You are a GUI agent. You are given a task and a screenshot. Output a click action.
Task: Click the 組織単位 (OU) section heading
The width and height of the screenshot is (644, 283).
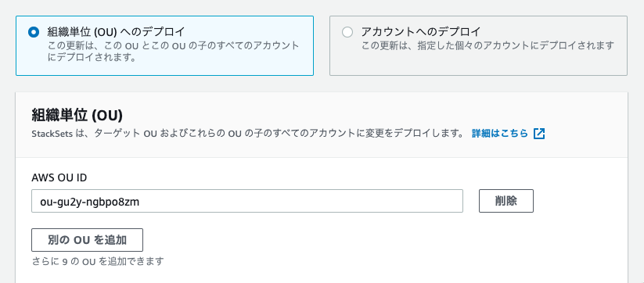click(77, 116)
